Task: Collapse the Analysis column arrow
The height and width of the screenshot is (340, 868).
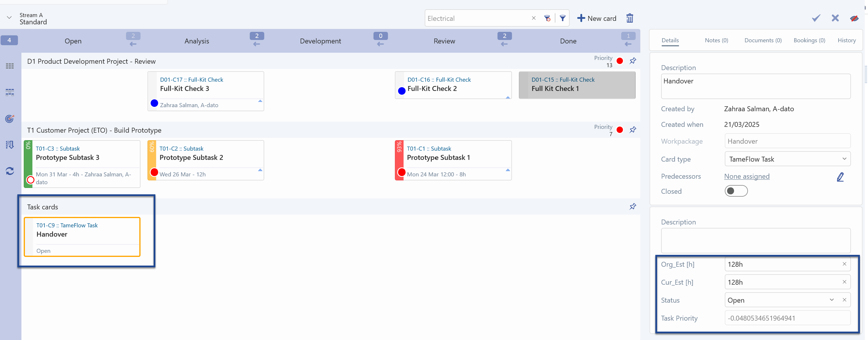Action: pyautogui.click(x=257, y=44)
